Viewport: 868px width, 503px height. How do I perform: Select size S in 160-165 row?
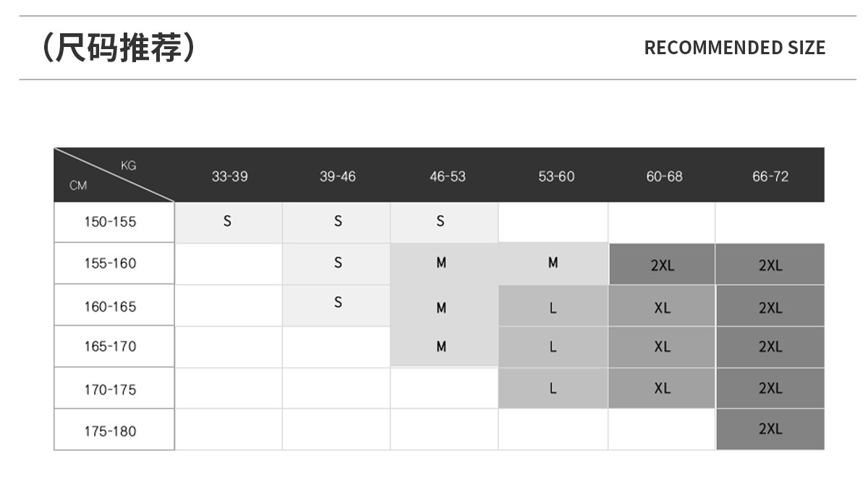338,303
